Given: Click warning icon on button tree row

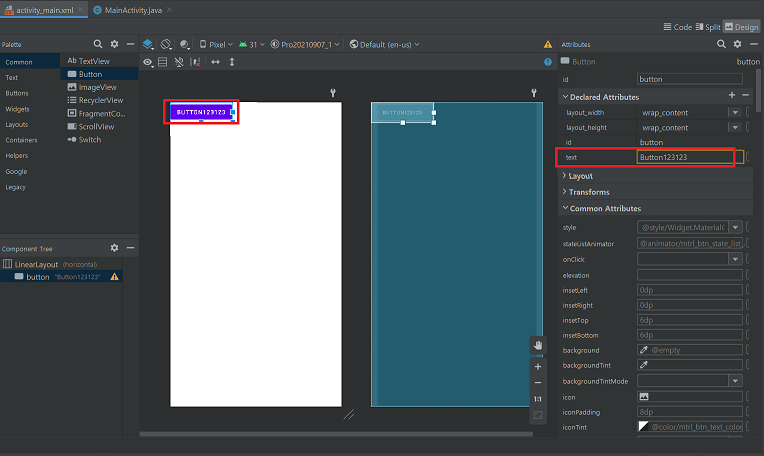Looking at the screenshot, I should [x=115, y=277].
